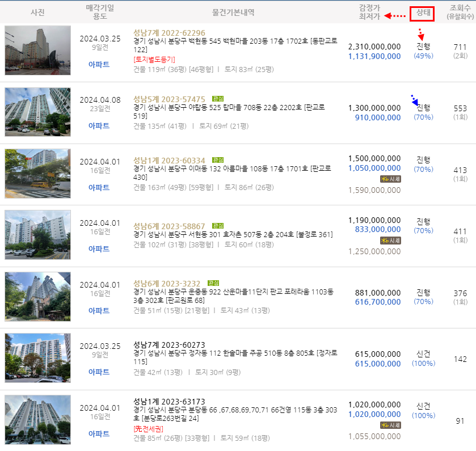The width and height of the screenshot is (476, 451).
Task: Click 관심 badge next to 성남1계 2023-60334
Action: point(218,160)
